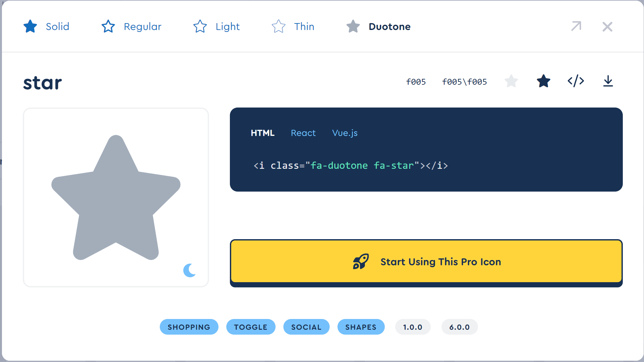Switch to Regular star style

(x=131, y=26)
